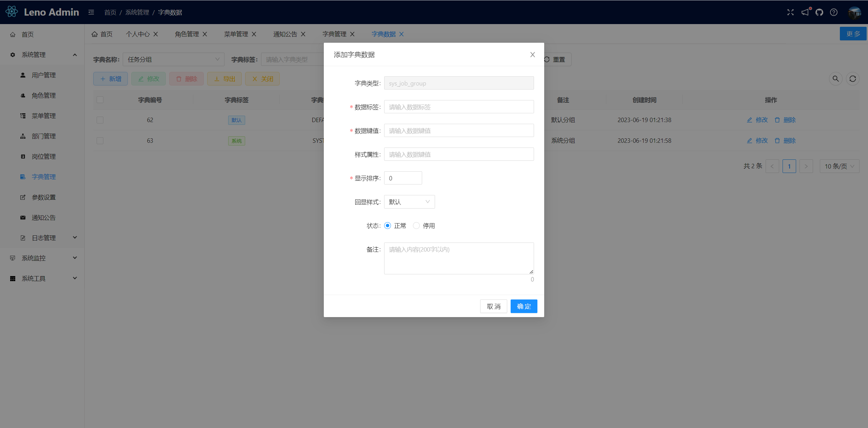Check the row 62 checkbox
868x428 pixels.
click(100, 120)
